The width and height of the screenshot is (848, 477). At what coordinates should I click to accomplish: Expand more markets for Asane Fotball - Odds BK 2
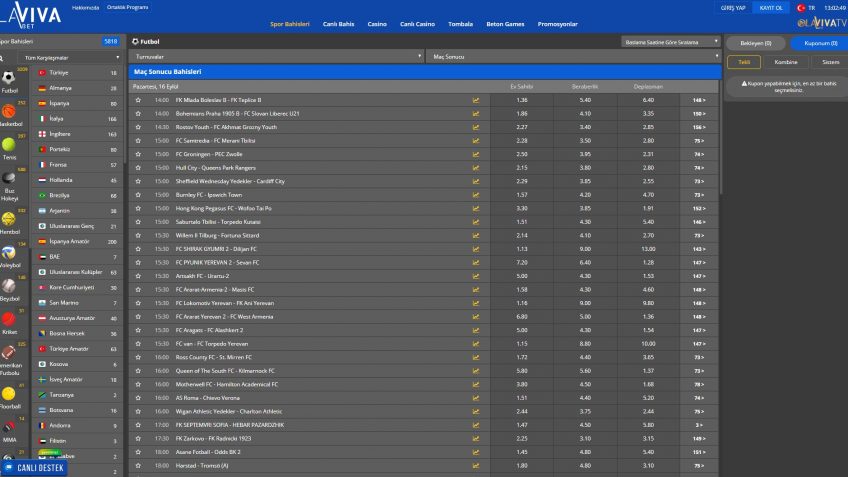(699, 452)
